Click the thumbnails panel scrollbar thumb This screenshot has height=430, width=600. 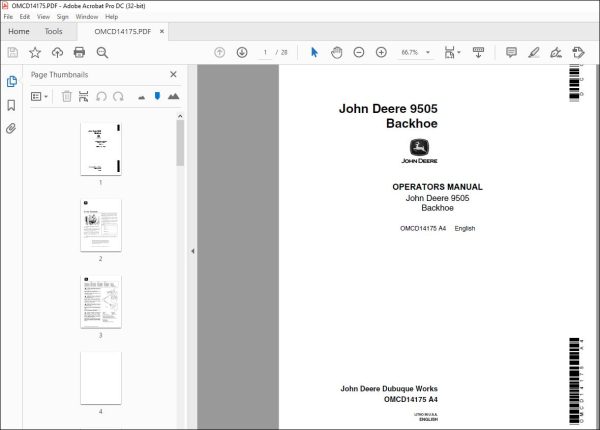pos(180,143)
